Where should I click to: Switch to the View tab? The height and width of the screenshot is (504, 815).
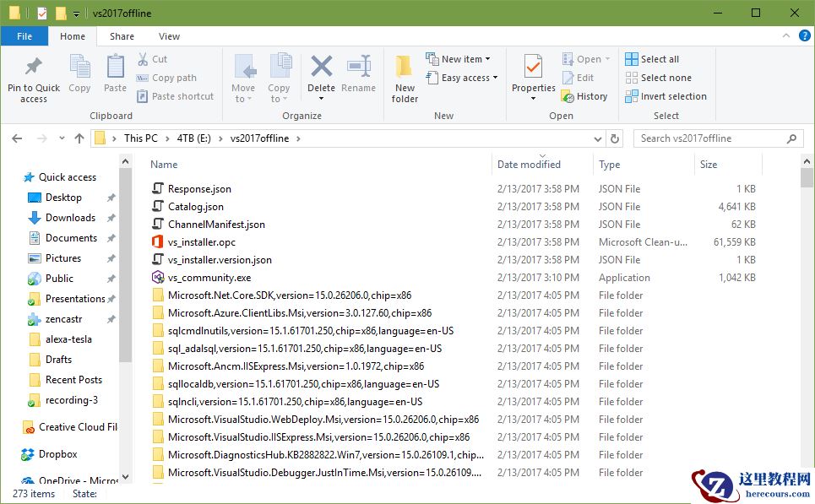(x=169, y=36)
